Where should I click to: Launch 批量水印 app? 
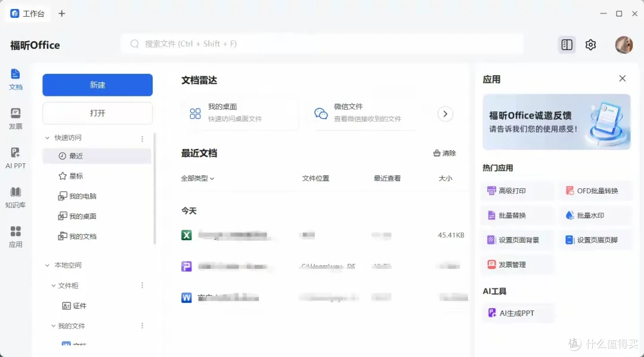[596, 215]
